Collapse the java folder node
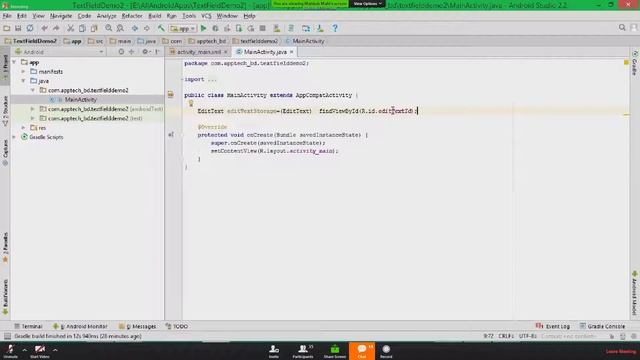 pos(23,81)
